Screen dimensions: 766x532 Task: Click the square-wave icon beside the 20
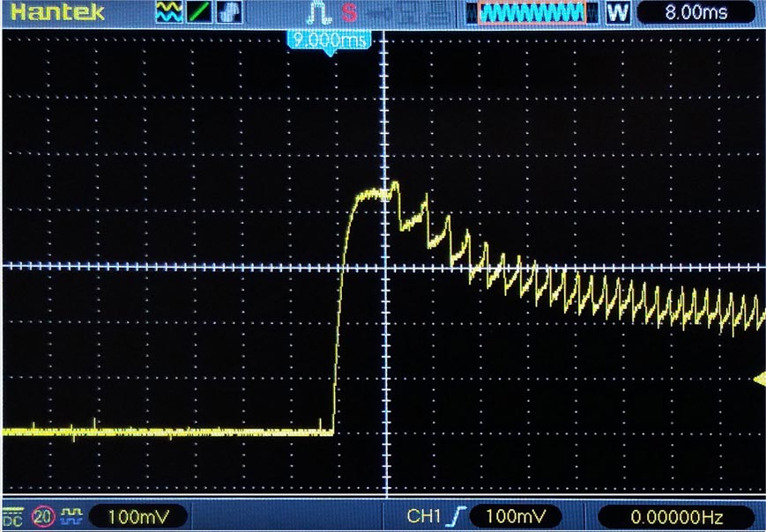71,516
